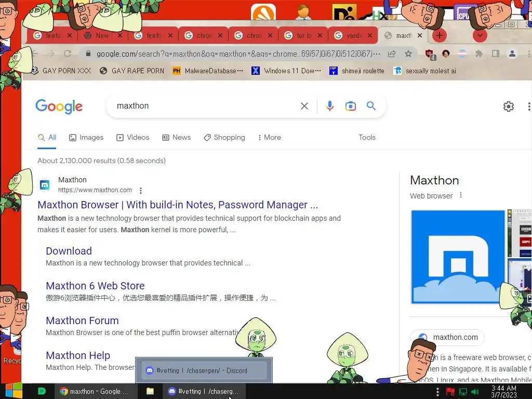Close the 'maxth' browser tab
Screen dimensions: 532x399
coord(420,35)
